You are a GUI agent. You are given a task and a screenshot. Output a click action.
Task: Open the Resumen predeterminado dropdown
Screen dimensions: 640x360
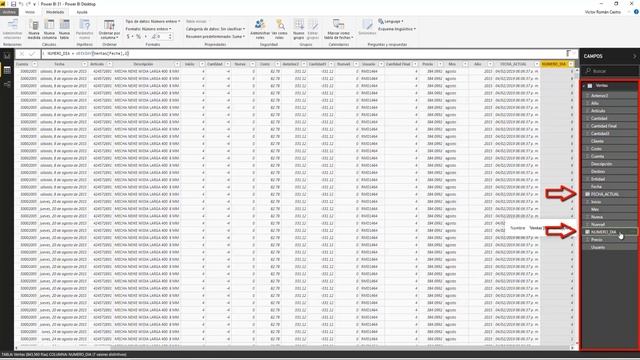[216, 37]
